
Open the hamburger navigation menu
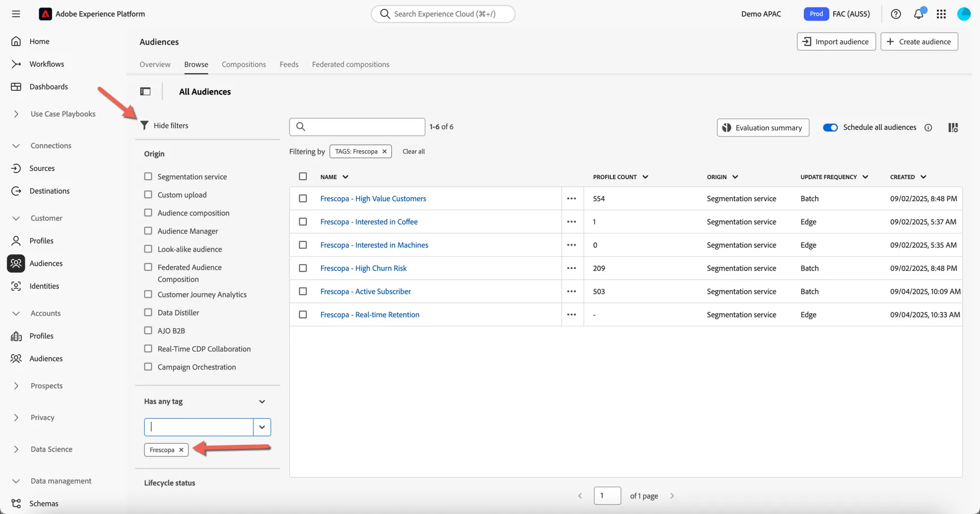[x=16, y=14]
